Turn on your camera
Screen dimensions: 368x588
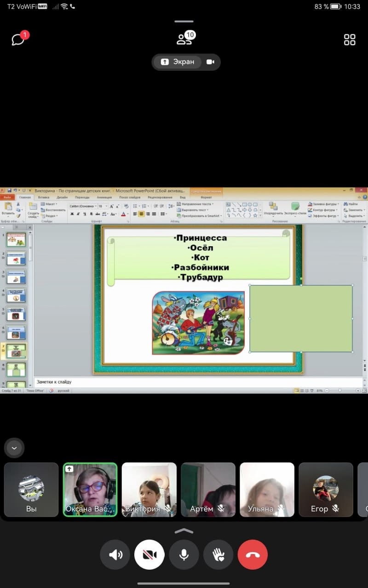[149, 555]
